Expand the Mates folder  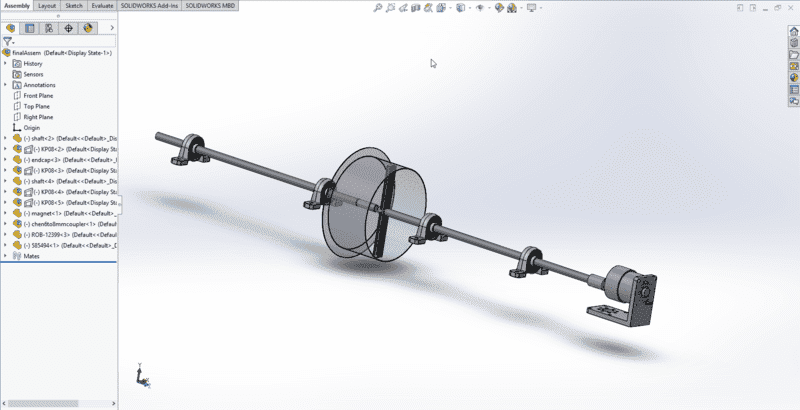click(5, 255)
